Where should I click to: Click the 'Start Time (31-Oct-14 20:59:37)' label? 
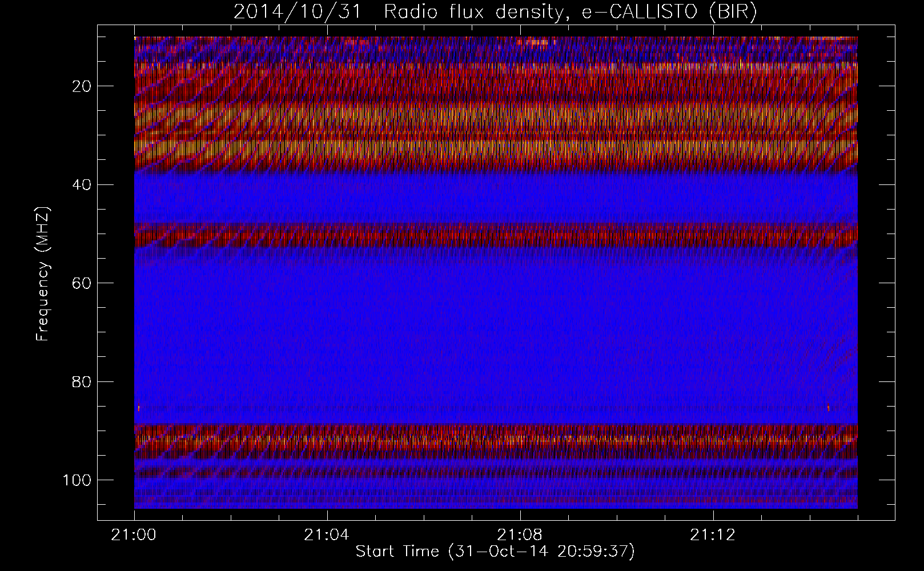click(x=495, y=552)
